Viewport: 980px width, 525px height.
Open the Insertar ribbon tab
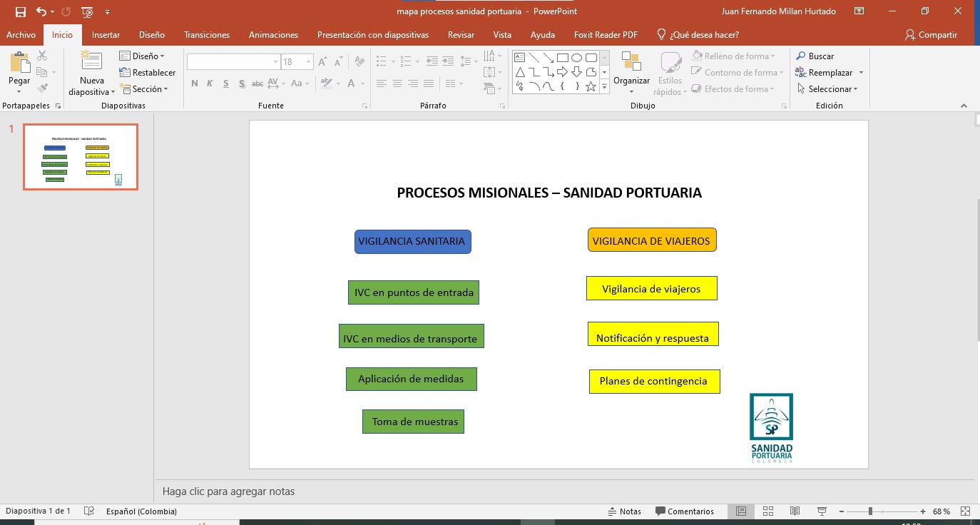(106, 35)
